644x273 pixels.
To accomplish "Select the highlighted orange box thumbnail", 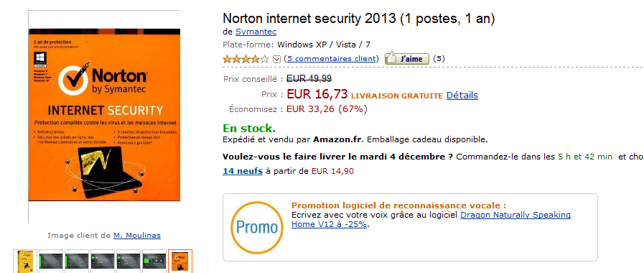I will [180, 261].
